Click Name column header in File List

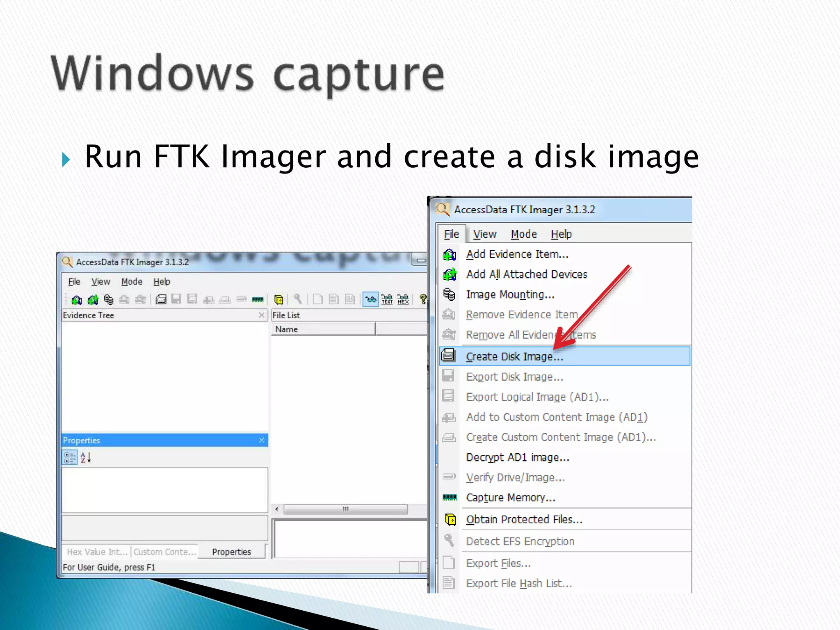pyautogui.click(x=323, y=329)
